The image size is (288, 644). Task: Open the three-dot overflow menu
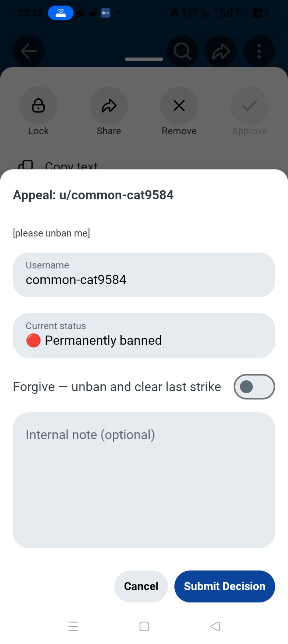coord(259,51)
